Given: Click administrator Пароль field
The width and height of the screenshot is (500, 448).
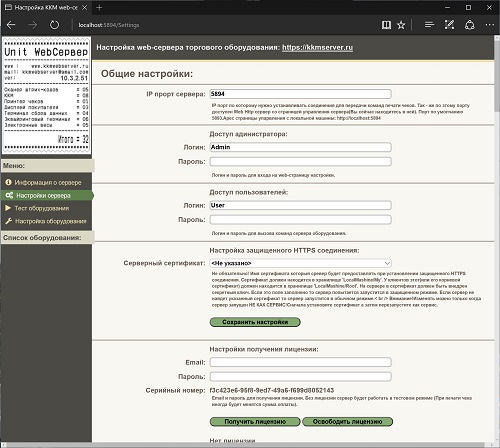Looking at the screenshot, I should (300, 161).
